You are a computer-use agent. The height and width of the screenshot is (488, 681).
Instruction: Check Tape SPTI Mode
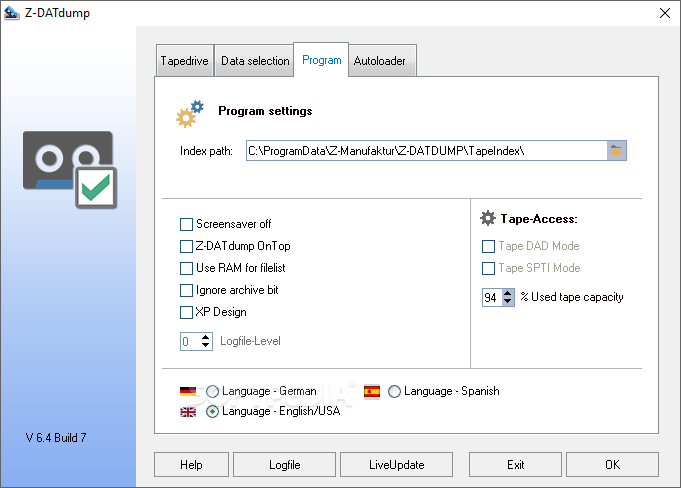tap(488, 268)
